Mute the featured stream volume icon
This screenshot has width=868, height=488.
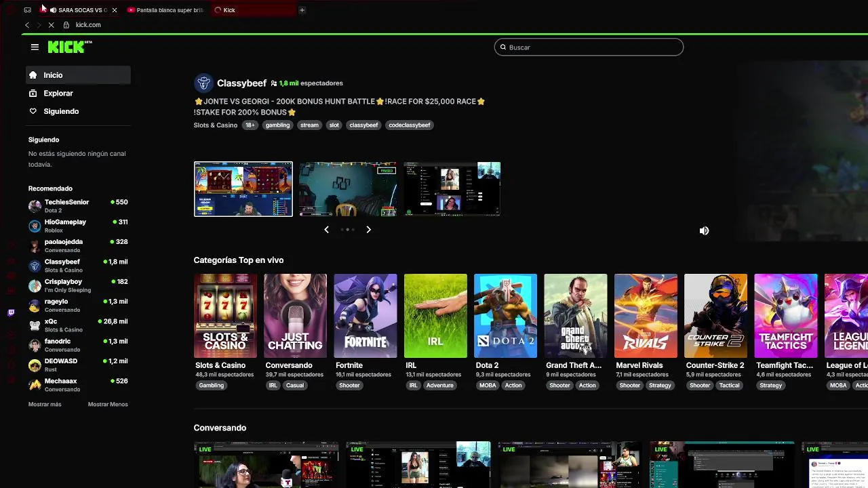pos(704,230)
